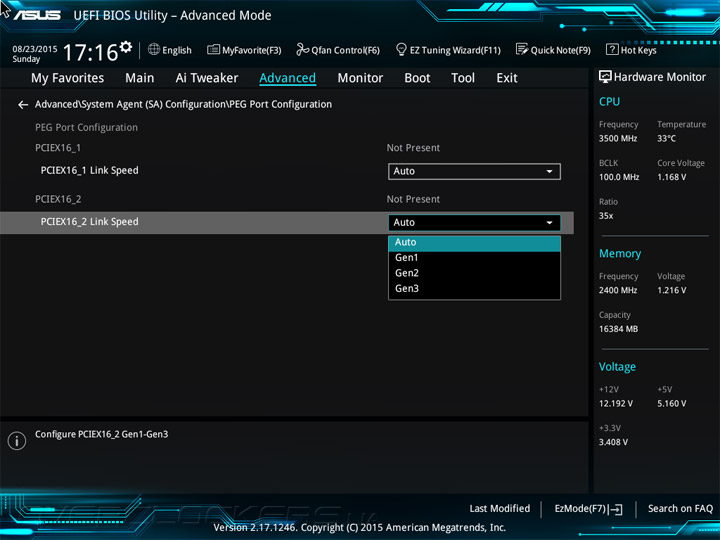720x540 pixels.
Task: Click the +3.3V reading 3.408 V
Action: (x=613, y=442)
